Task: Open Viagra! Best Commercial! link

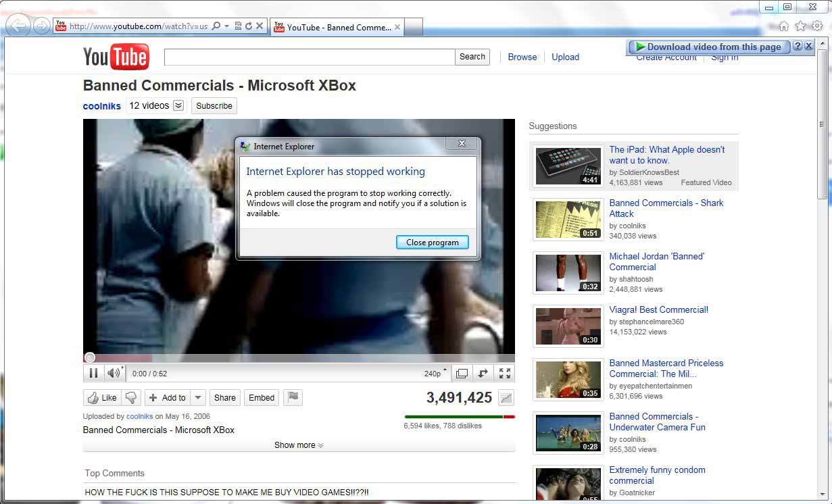Action: (659, 309)
